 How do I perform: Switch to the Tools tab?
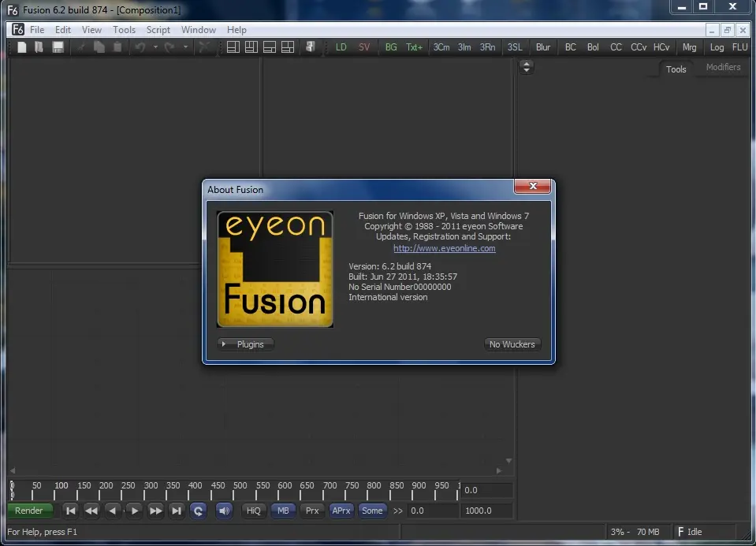pos(676,69)
